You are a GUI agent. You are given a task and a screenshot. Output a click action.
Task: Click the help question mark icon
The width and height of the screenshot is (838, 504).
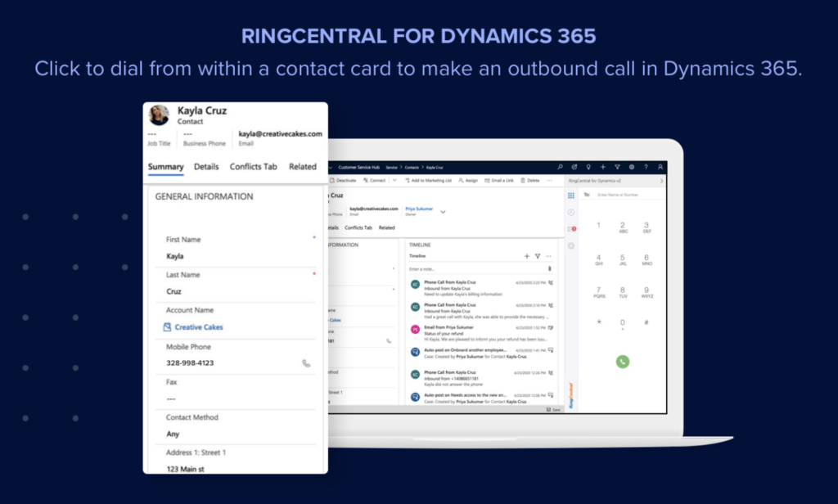(646, 167)
